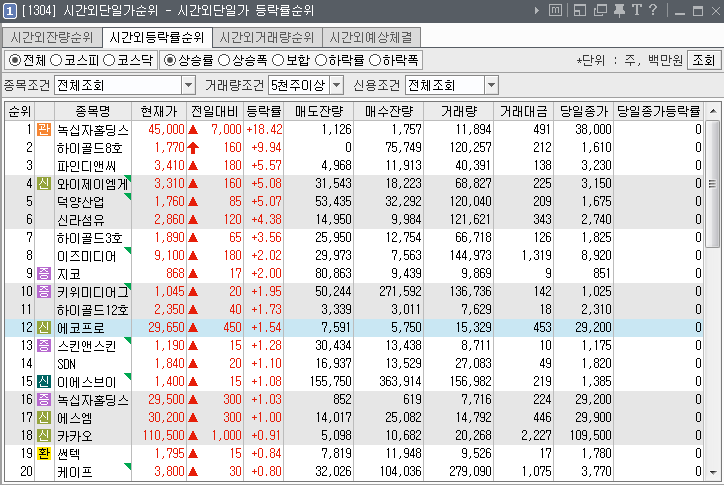Click the +18.42 change rate cell
The image size is (724, 485).
point(264,130)
